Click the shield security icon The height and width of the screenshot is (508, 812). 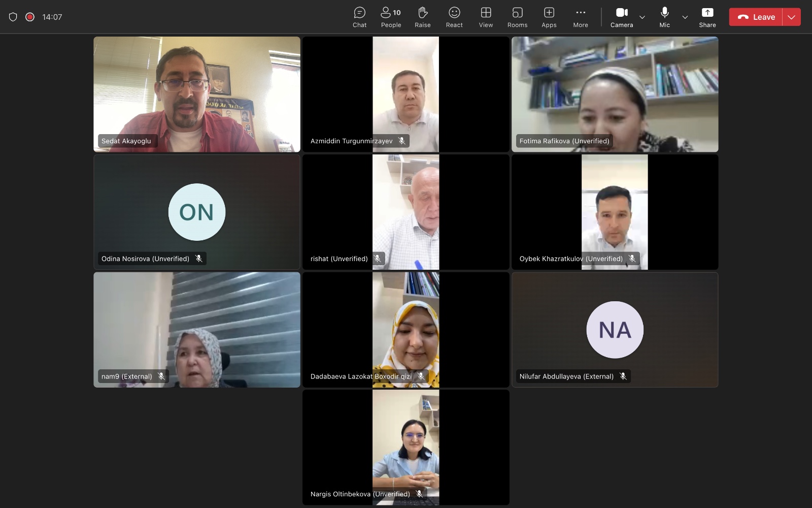tap(13, 17)
